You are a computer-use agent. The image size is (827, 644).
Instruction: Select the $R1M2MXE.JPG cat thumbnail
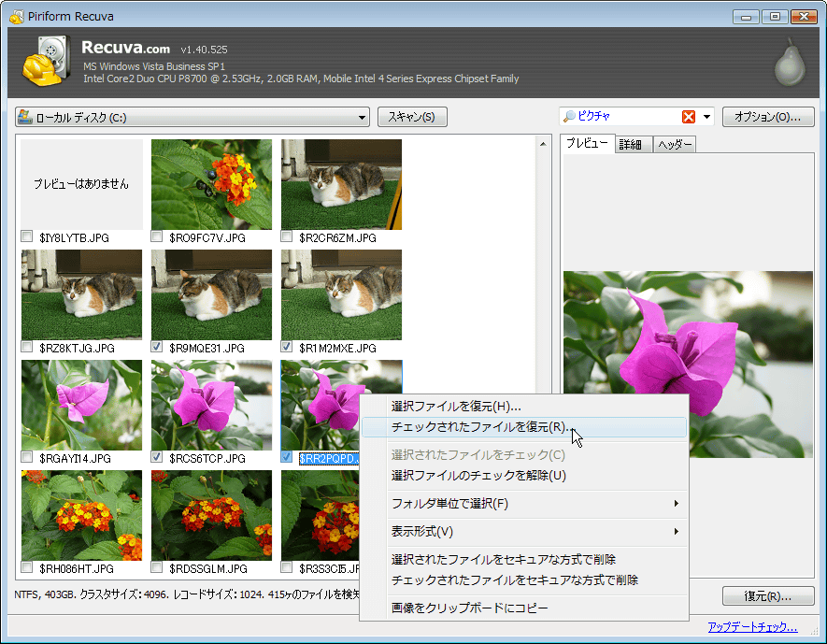click(341, 294)
